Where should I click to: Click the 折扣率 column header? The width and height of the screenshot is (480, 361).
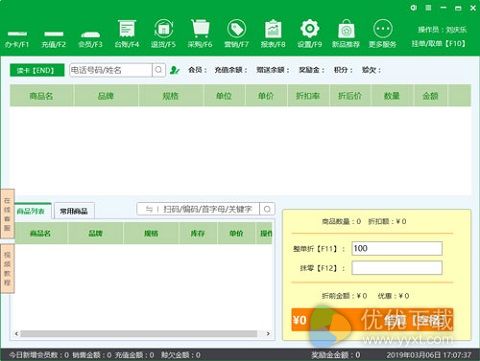click(x=308, y=96)
